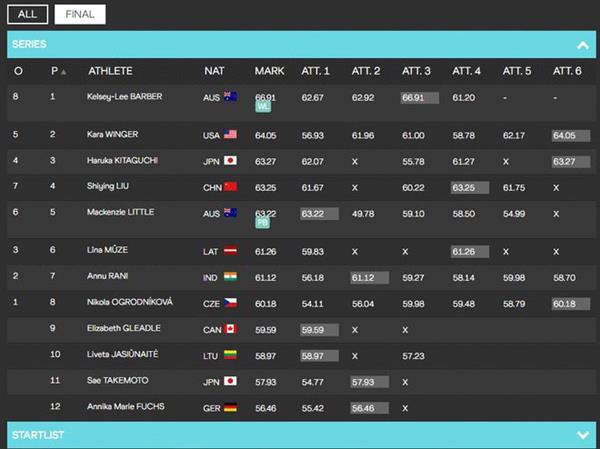Select highlighted 61.12 in ATT. 2 column
Viewport: 600px width, 449px height.
[370, 278]
